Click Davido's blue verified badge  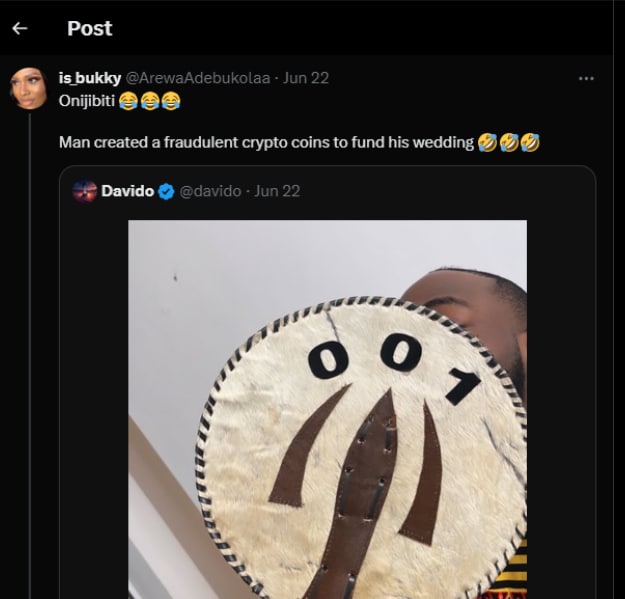166,191
